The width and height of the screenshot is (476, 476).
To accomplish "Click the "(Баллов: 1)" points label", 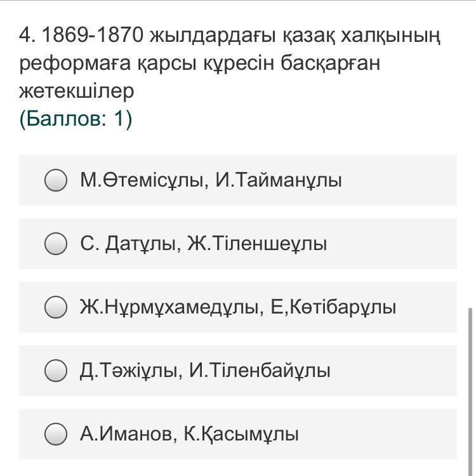I will coord(76,119).
